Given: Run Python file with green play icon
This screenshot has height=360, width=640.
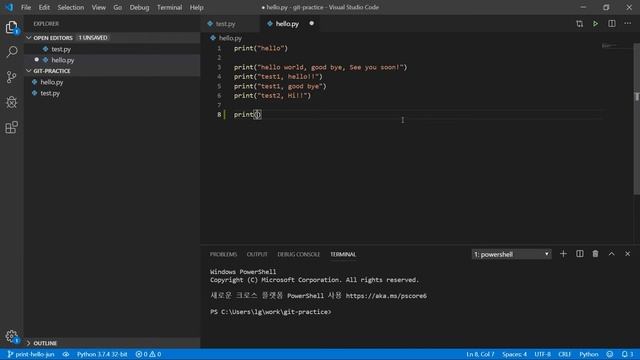Looking at the screenshot, I should pyautogui.click(x=596, y=24).
